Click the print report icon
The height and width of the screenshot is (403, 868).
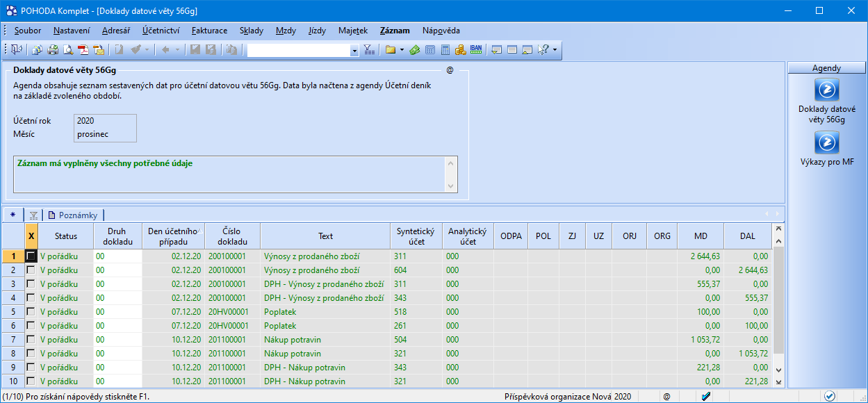[x=52, y=50]
